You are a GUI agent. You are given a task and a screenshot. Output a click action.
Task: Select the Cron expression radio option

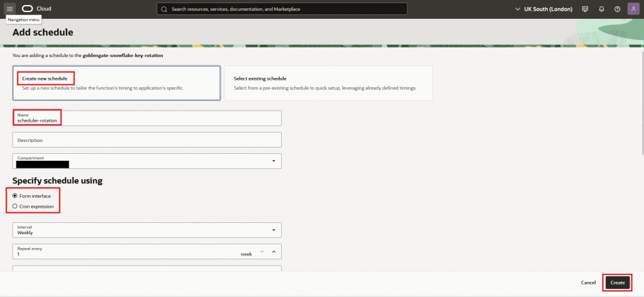coord(15,206)
